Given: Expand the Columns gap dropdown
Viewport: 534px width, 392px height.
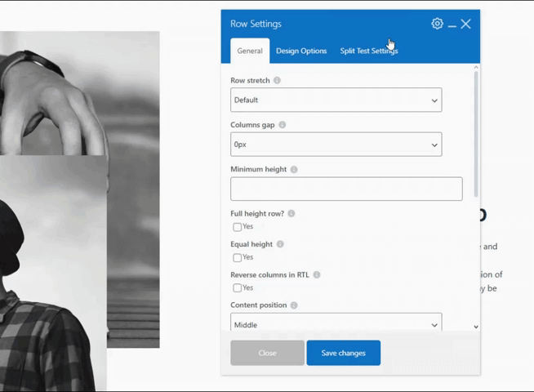Looking at the screenshot, I should click(336, 145).
